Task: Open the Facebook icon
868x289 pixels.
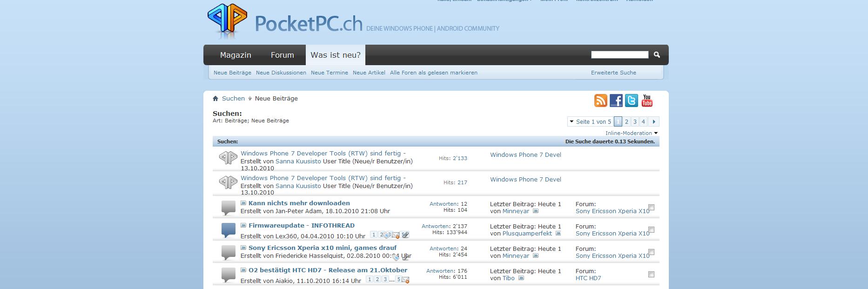Action: click(616, 101)
